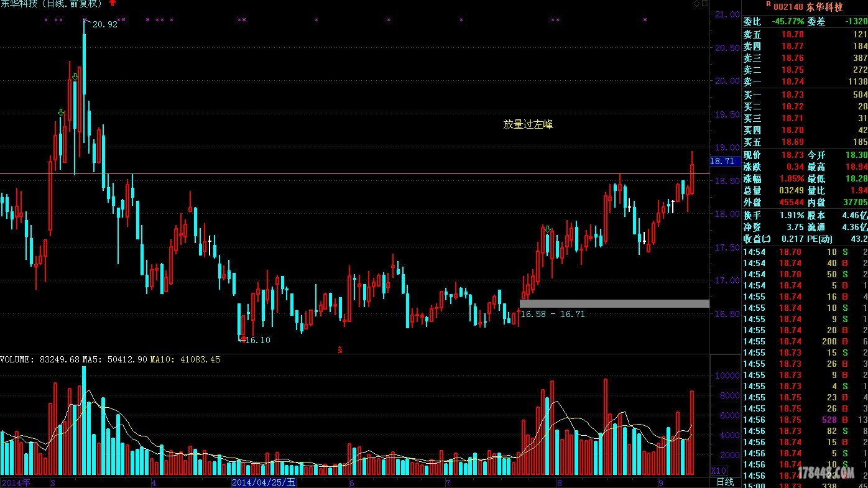Click the gray 16.58 - 16.71 gap bar

click(614, 303)
